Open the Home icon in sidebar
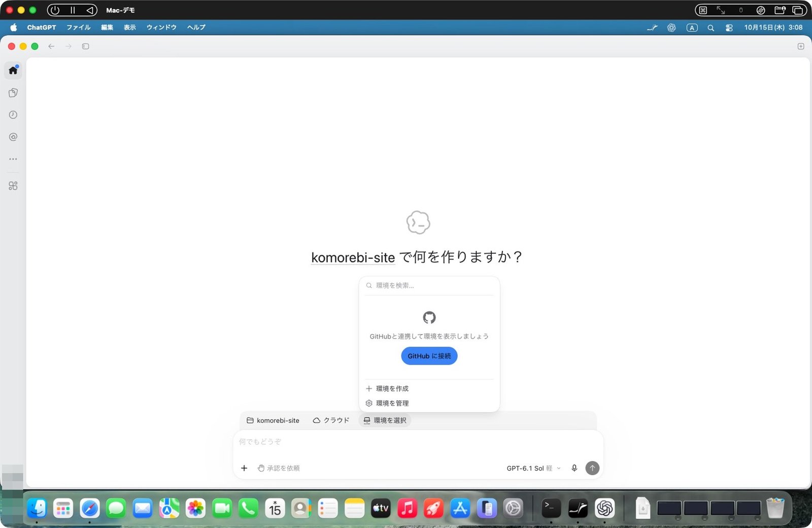Image resolution: width=812 pixels, height=528 pixels. tap(13, 70)
